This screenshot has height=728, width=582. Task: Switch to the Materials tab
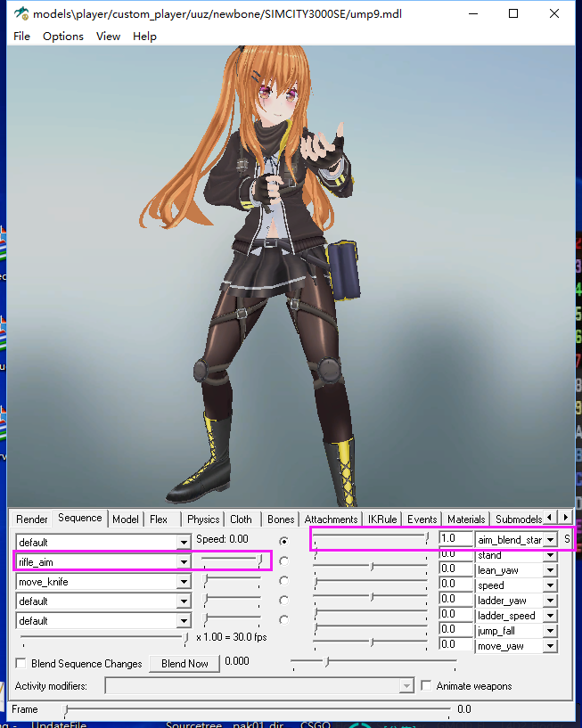pos(466,519)
